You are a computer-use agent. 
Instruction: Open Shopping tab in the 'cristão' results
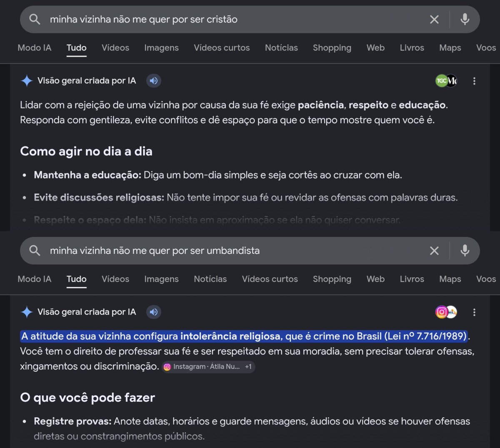pos(332,48)
